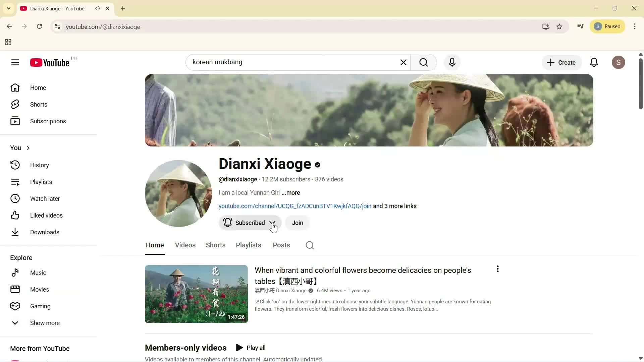Switch to the Videos tab
Screen dimensions: 644x362
[185, 245]
